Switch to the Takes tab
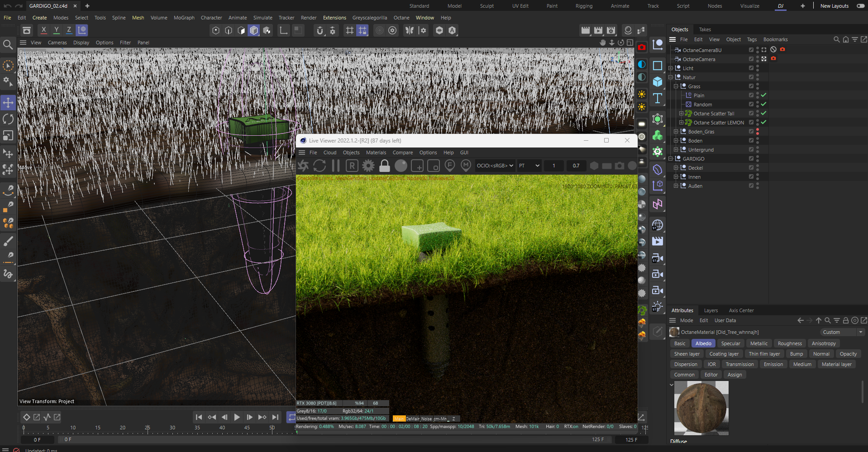The height and width of the screenshot is (452, 868). coord(705,29)
